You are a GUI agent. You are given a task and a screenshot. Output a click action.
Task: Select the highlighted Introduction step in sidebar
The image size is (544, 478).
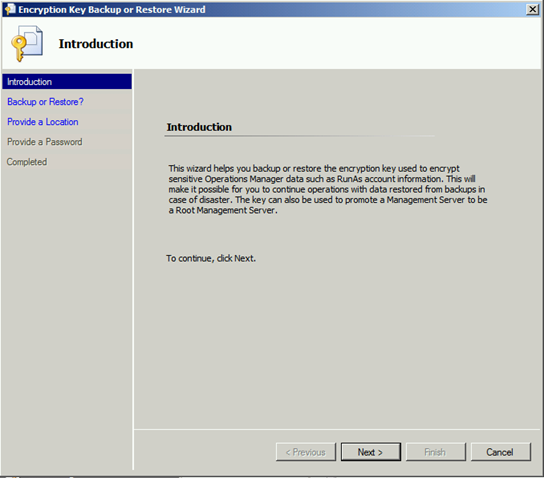(x=67, y=82)
